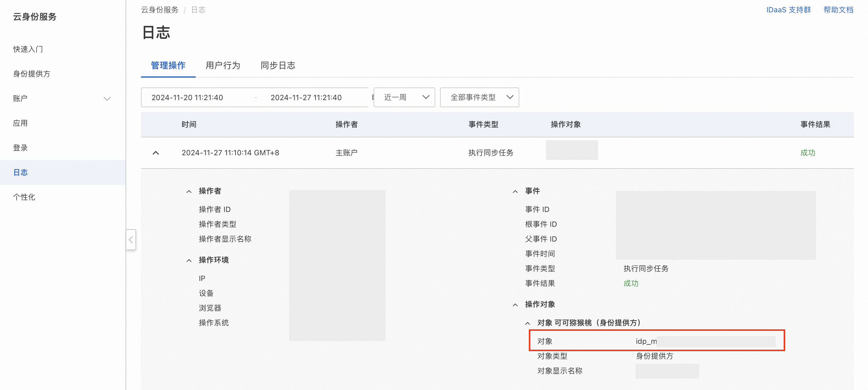The height and width of the screenshot is (390, 868).
Task: Click the 操作者 ID label
Action: (215, 209)
